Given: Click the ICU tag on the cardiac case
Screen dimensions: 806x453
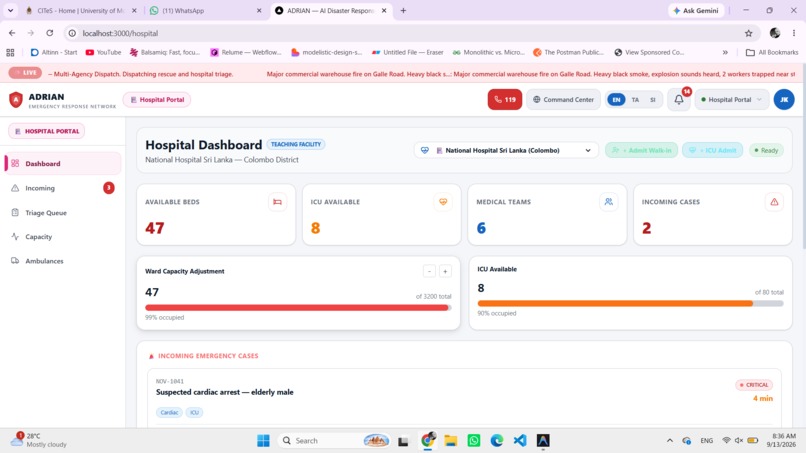Looking at the screenshot, I should click(194, 412).
